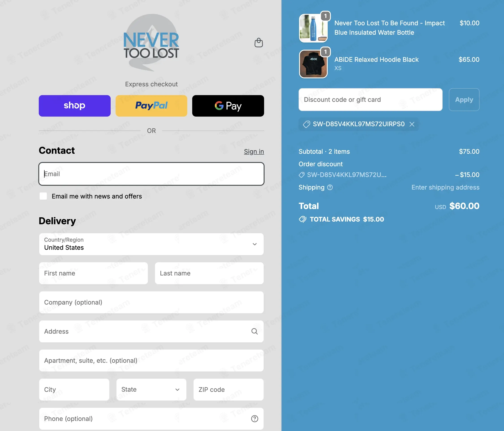Click the Never Too Lost store logo

151,43
